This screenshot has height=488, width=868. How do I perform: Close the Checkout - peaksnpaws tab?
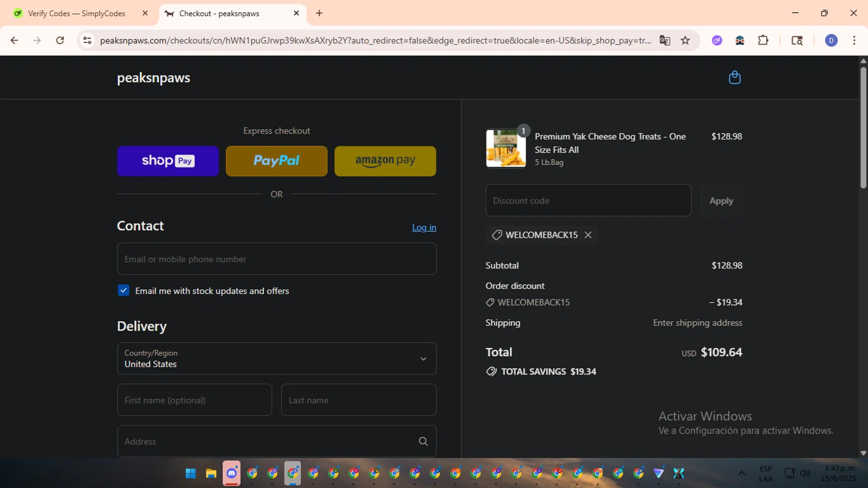[296, 13]
